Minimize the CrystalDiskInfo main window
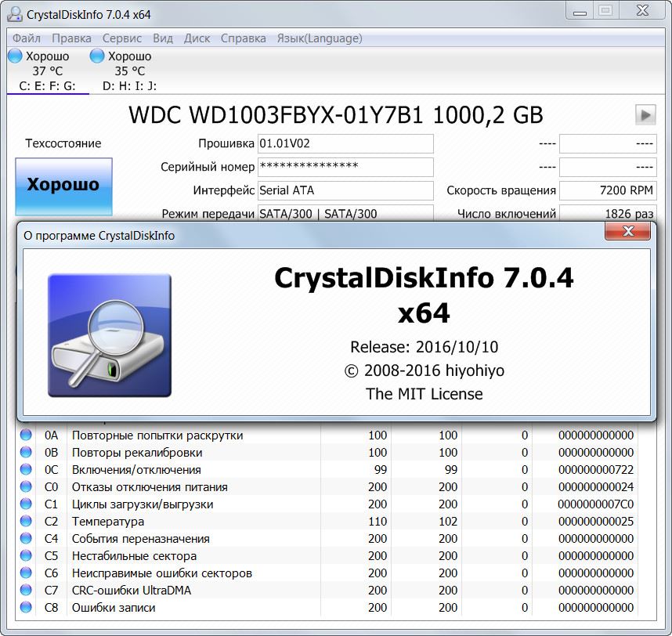 pos(580,12)
